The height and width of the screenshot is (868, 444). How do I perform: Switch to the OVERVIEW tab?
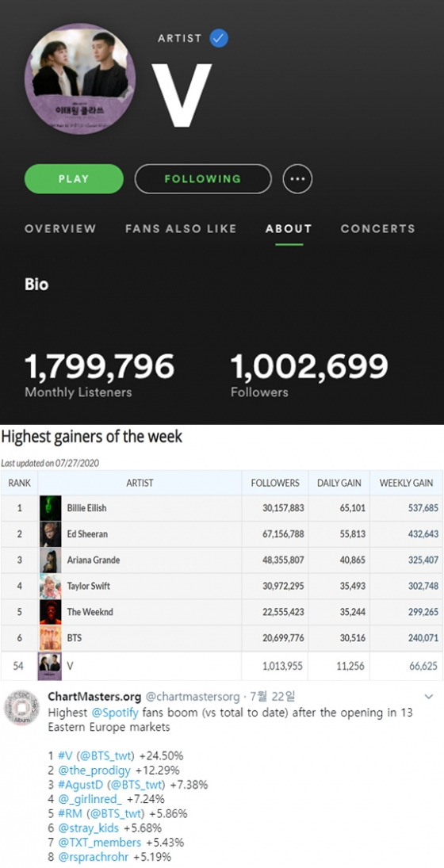click(x=60, y=228)
